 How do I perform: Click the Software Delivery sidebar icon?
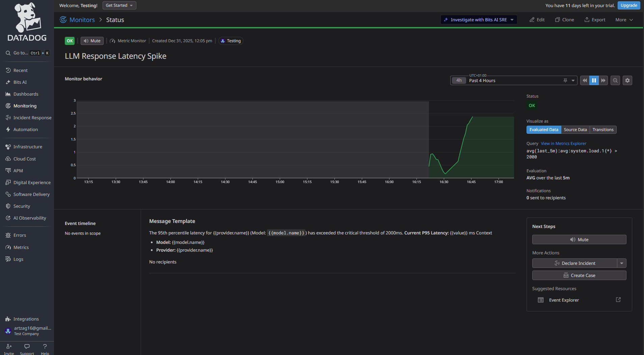(8, 194)
